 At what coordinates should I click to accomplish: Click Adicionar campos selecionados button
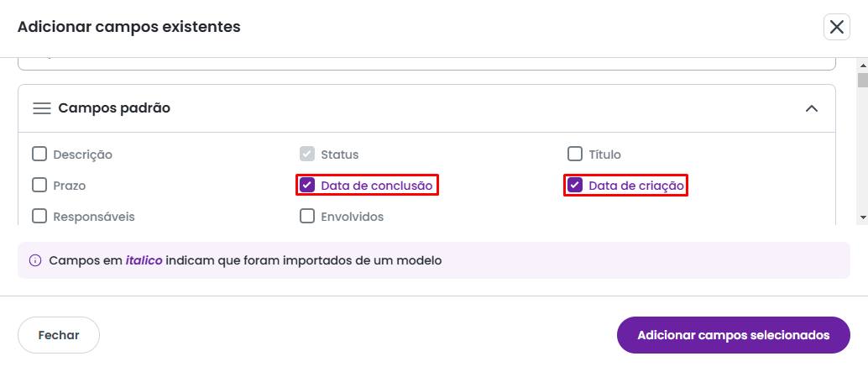(x=733, y=335)
